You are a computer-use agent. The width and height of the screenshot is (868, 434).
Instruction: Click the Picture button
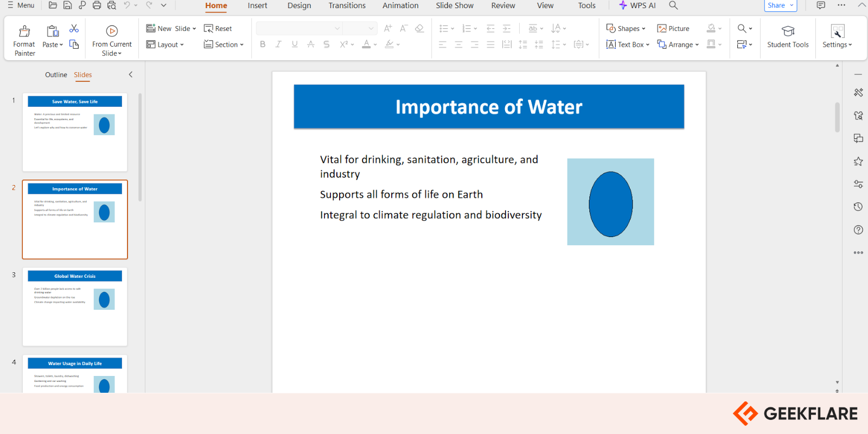coord(673,28)
